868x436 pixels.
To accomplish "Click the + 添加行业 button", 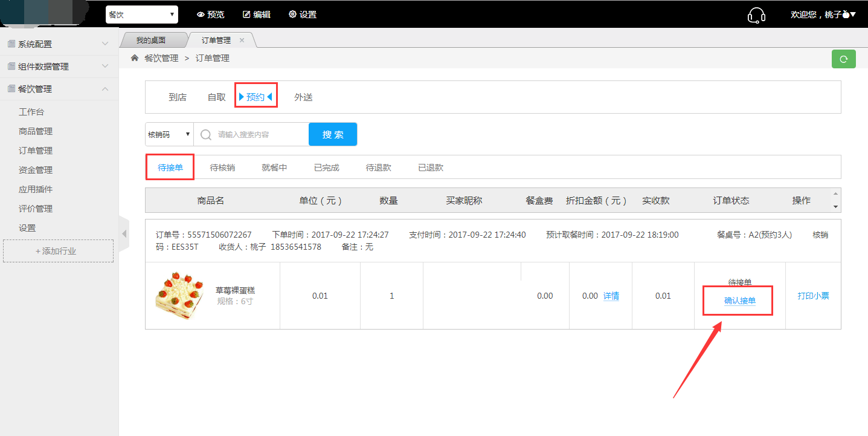I will 59,251.
